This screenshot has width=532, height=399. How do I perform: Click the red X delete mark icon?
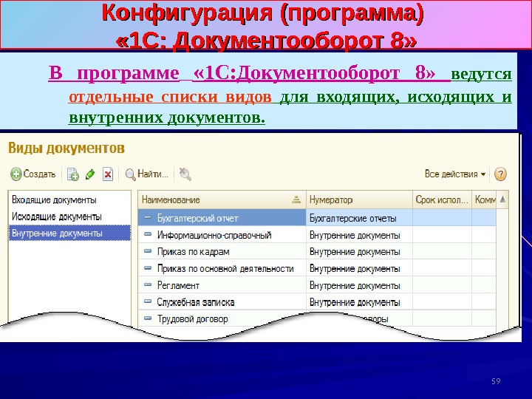coord(108,174)
